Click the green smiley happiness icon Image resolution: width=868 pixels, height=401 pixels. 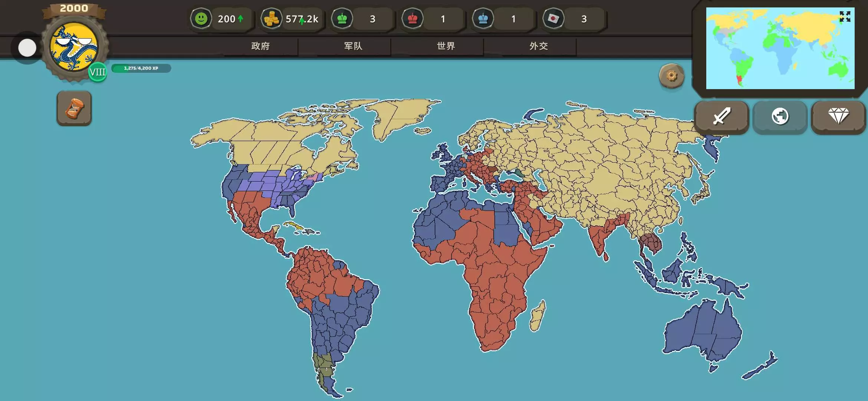(x=201, y=19)
